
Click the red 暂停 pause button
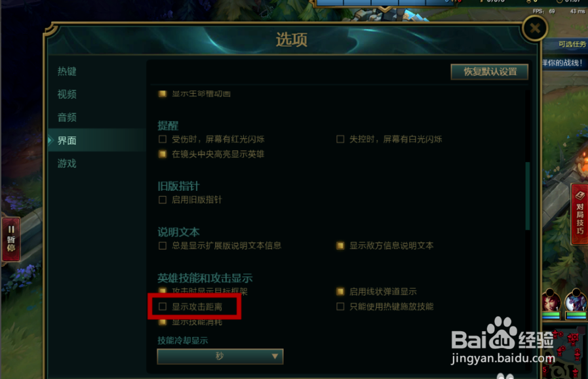click(11, 239)
